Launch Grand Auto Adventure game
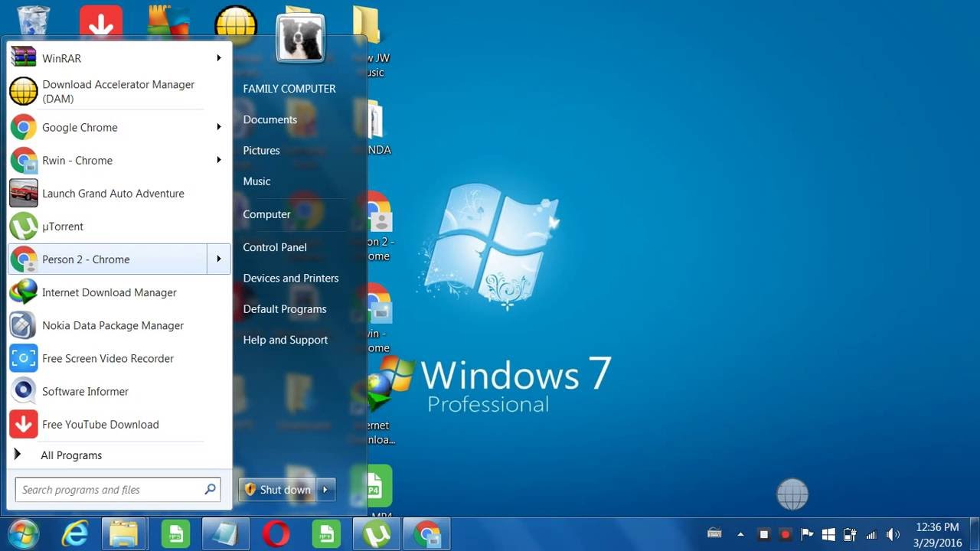Screen dimensions: 980x551 coord(118,193)
